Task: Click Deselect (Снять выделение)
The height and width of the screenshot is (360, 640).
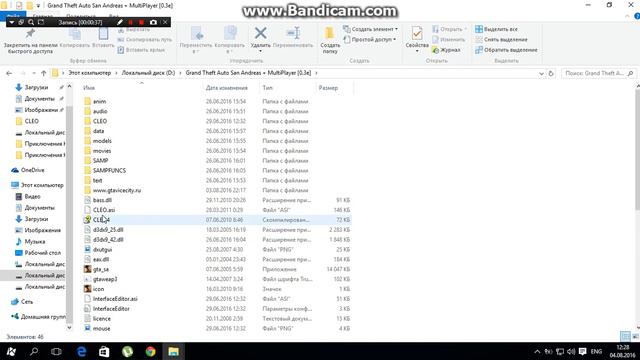Action: [x=501, y=40]
